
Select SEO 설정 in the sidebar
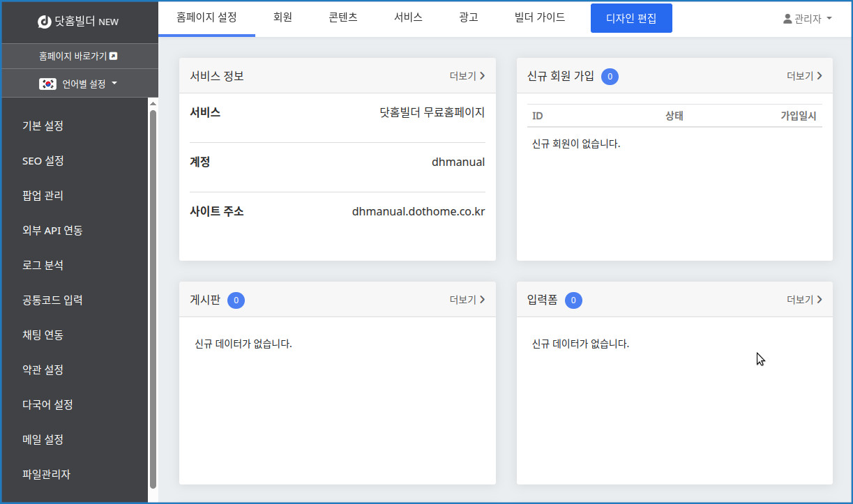(x=43, y=161)
